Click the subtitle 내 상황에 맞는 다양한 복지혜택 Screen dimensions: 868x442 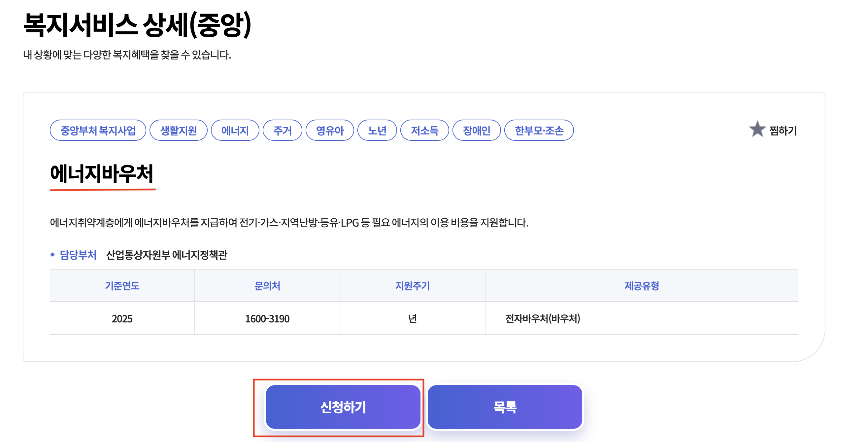pos(127,55)
